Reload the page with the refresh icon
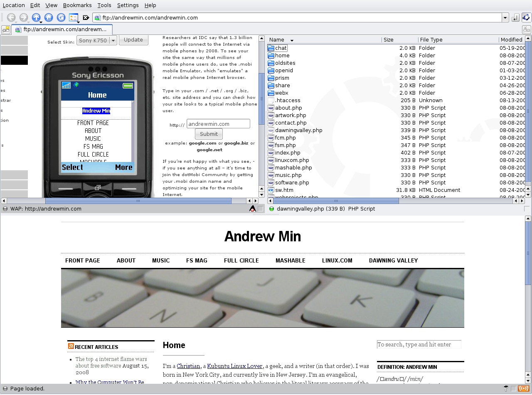Screen dimensions: 532x395 (x=61, y=17)
